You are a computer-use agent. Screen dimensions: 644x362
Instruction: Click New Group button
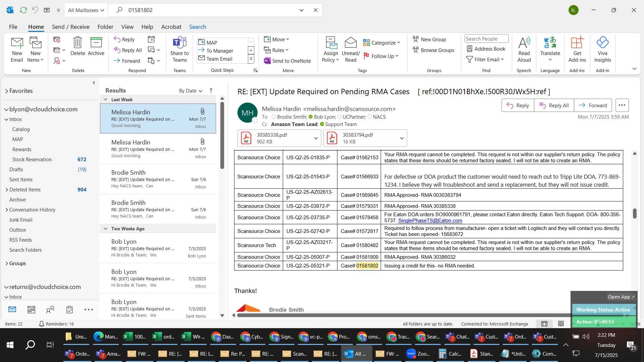tap(429, 39)
